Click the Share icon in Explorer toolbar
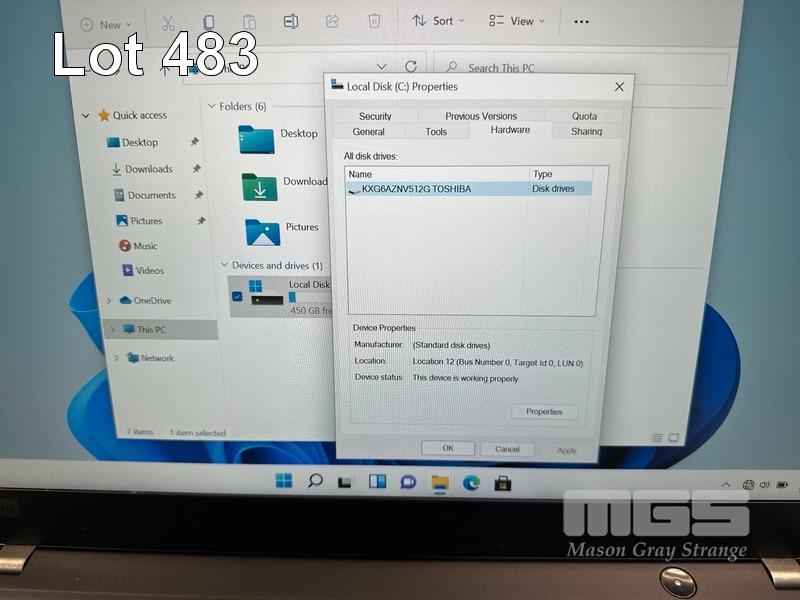This screenshot has height=600, width=800. pos(332,21)
